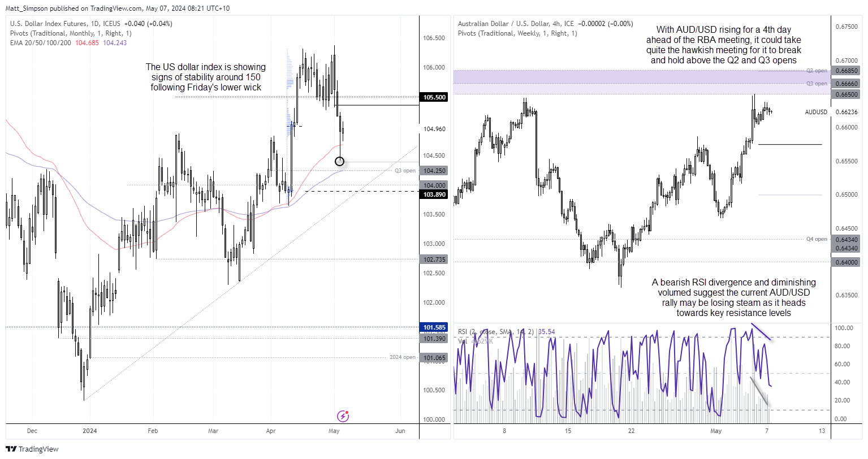Screen dimensions: 868x459
Task: Click the AUDUSD symbol price tag
Action: coord(816,112)
